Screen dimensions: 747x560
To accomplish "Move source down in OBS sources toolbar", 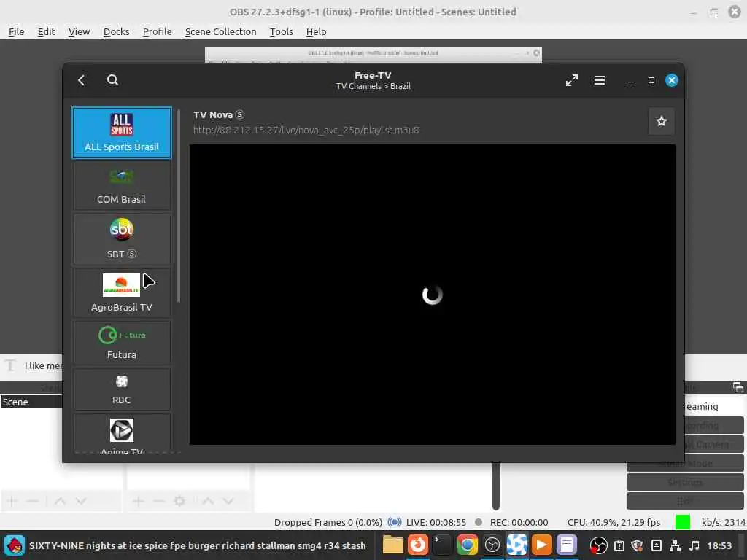I will tap(228, 501).
